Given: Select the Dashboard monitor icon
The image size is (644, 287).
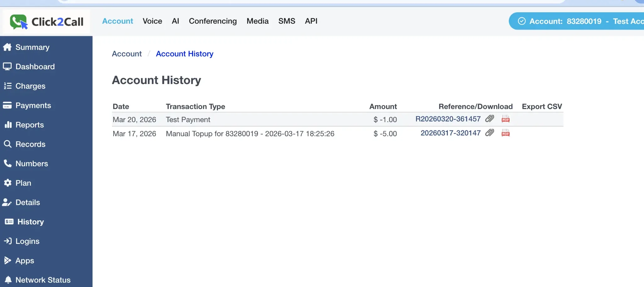Looking at the screenshot, I should click(x=8, y=66).
